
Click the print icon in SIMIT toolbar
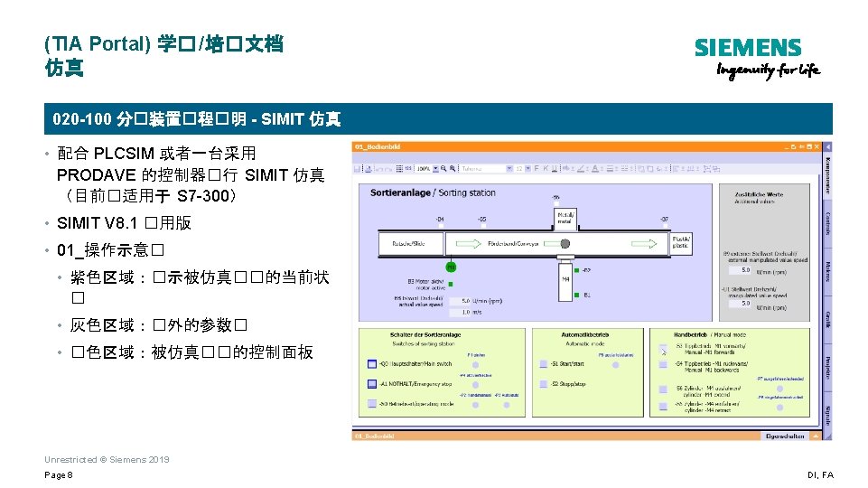[x=368, y=168]
